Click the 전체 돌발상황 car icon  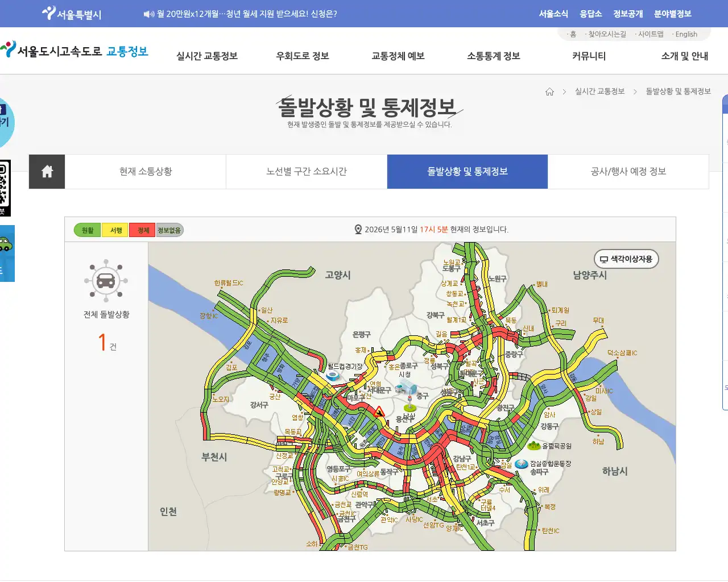point(106,281)
